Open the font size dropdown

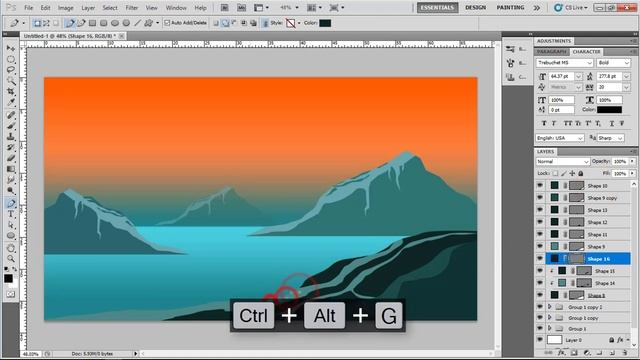click(x=578, y=76)
